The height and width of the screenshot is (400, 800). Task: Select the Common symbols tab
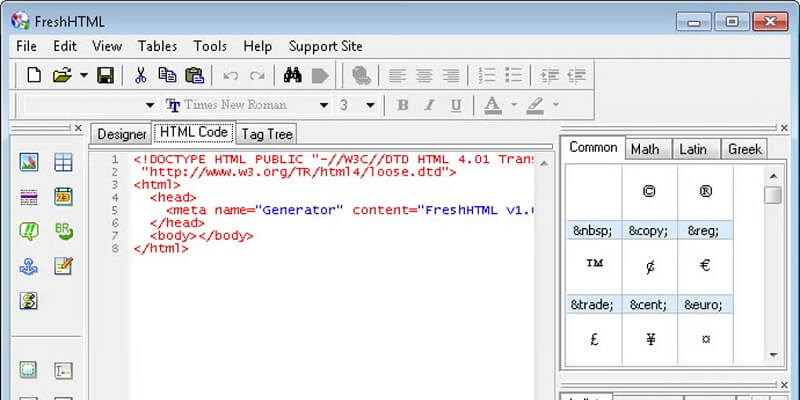click(x=593, y=147)
